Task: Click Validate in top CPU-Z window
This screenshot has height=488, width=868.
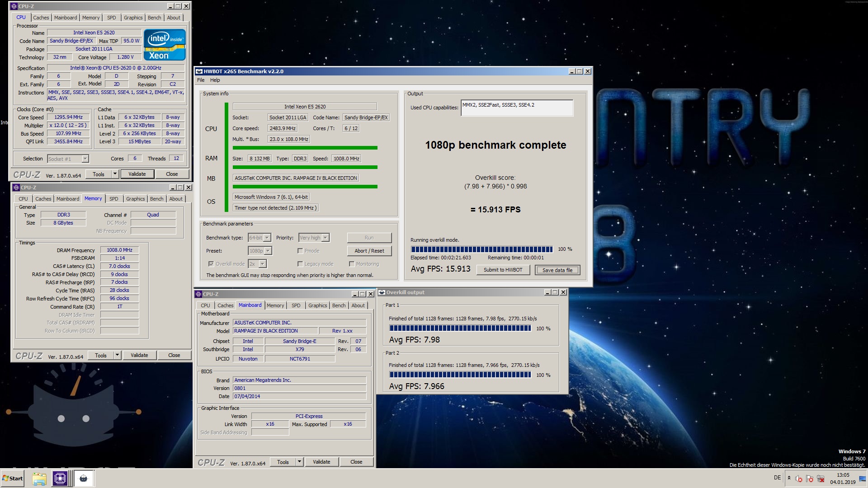Action: coord(137,174)
